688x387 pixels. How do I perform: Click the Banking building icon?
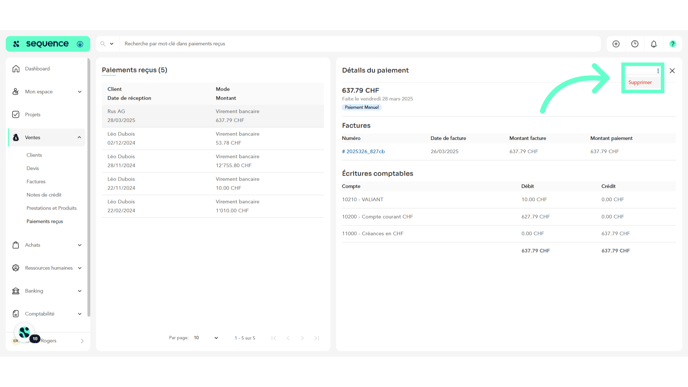point(16,291)
